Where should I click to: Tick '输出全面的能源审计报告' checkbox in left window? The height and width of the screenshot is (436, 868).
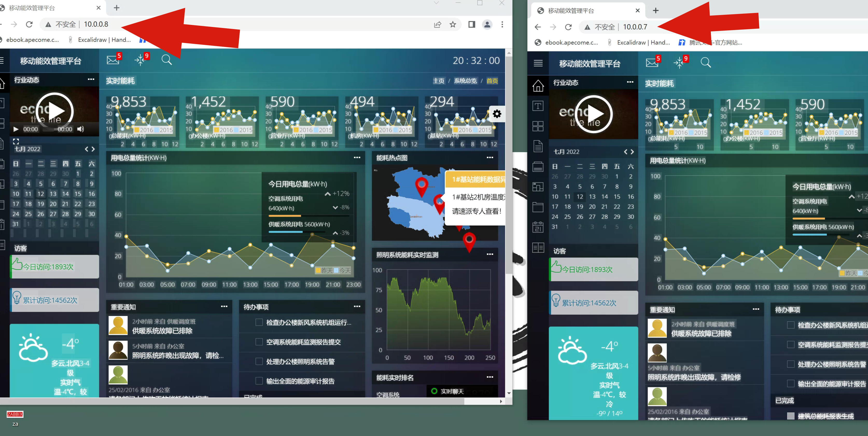point(259,381)
